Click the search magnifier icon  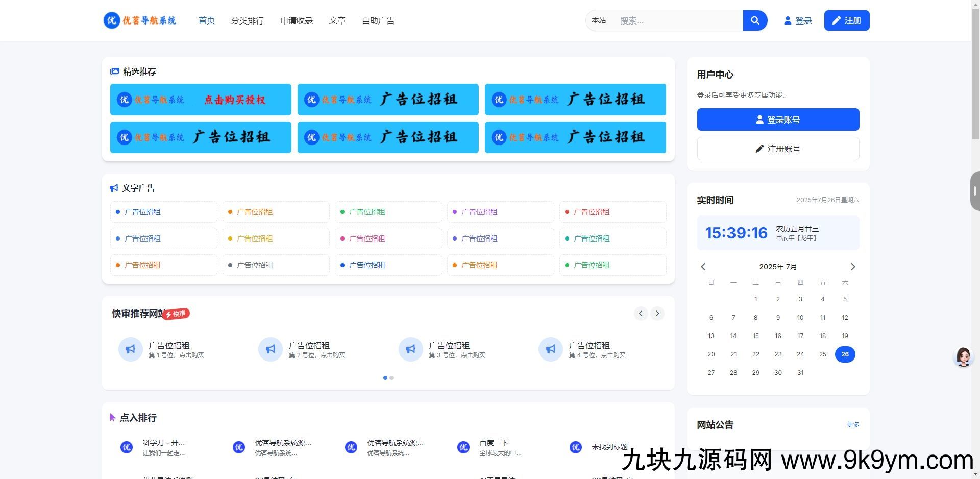click(x=755, y=20)
